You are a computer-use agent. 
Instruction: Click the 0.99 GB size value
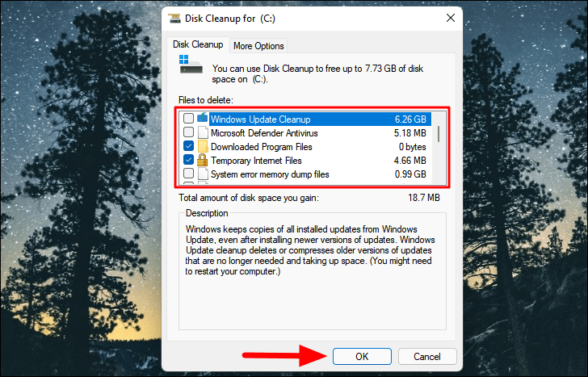(x=410, y=174)
